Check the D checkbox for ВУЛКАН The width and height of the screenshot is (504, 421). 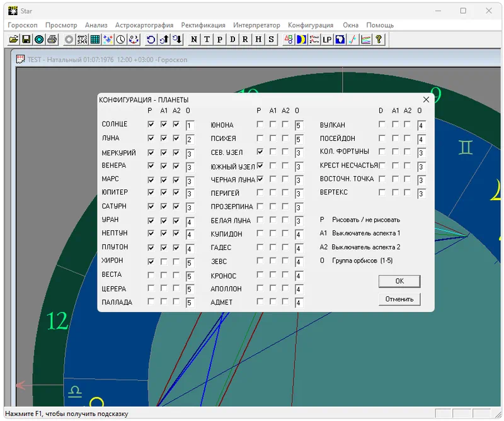[x=382, y=124]
